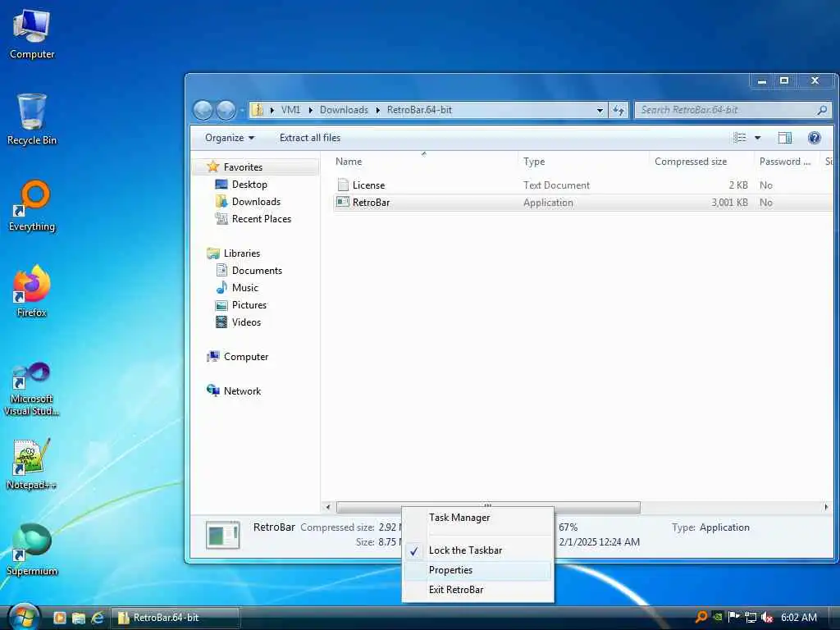Click the search magnifier icon
The height and width of the screenshot is (630, 840).
(822, 110)
